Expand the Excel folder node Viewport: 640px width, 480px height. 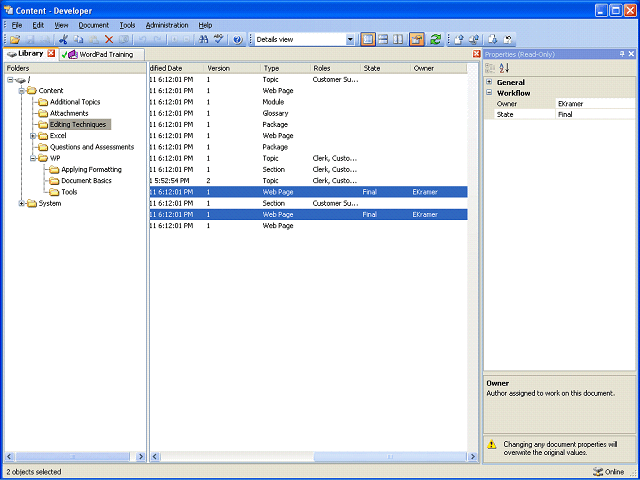click(33, 136)
